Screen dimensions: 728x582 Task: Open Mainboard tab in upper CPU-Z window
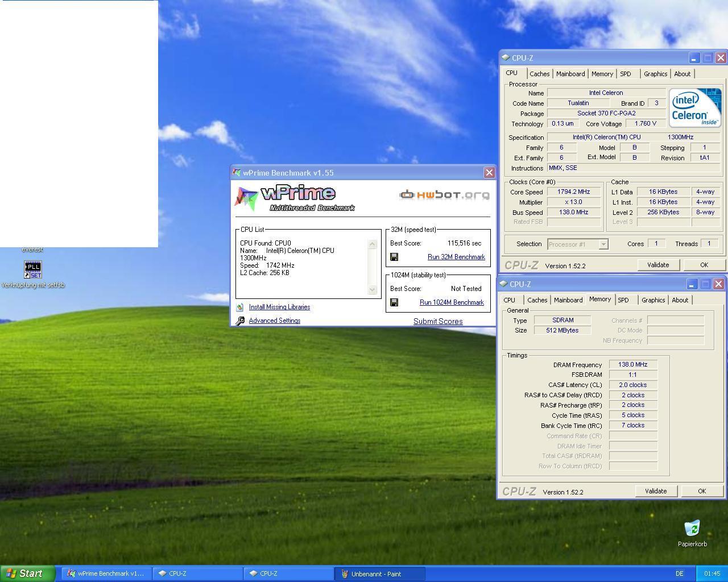click(x=570, y=74)
